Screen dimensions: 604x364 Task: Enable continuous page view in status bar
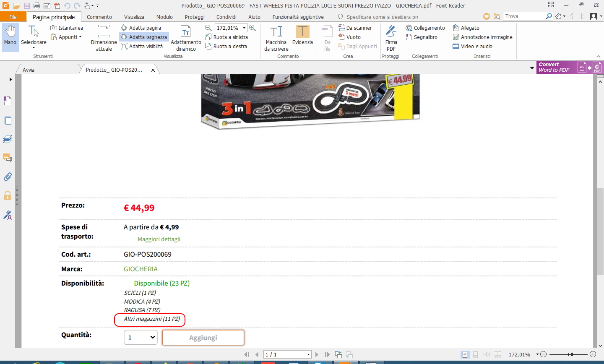(476, 355)
